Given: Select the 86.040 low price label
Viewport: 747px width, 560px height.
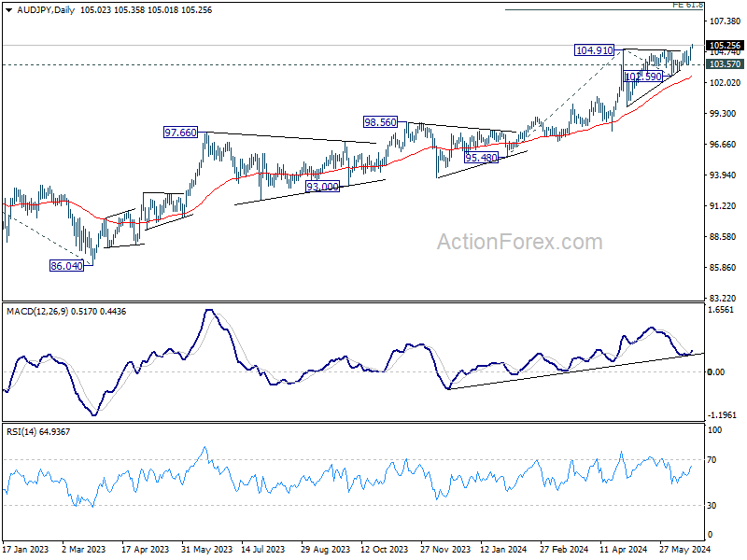Looking at the screenshot, I should coord(66,266).
